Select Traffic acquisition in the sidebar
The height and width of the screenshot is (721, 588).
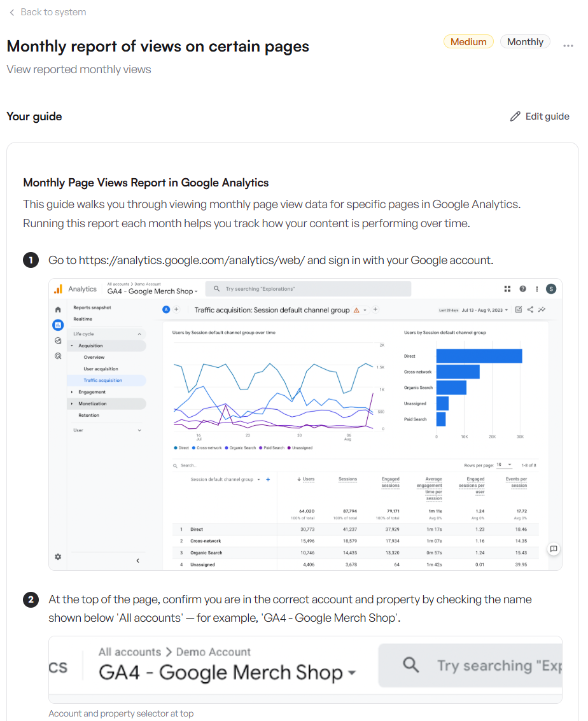[x=103, y=381]
